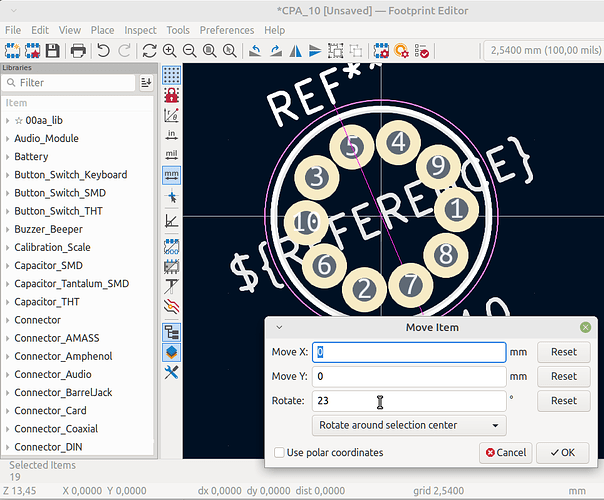
Task: Confirm Move Item with OK
Action: [x=562, y=453]
